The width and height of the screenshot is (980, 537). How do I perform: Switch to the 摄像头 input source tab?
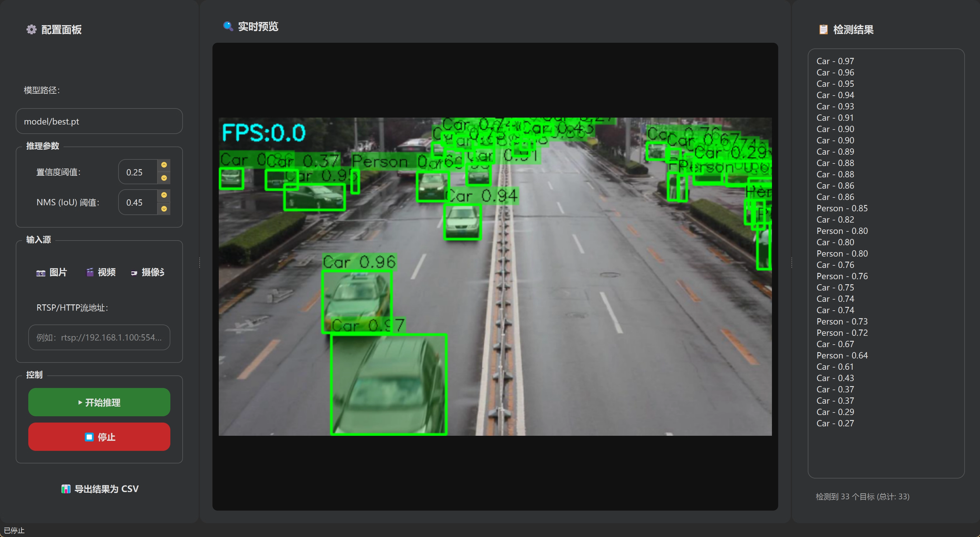(148, 272)
